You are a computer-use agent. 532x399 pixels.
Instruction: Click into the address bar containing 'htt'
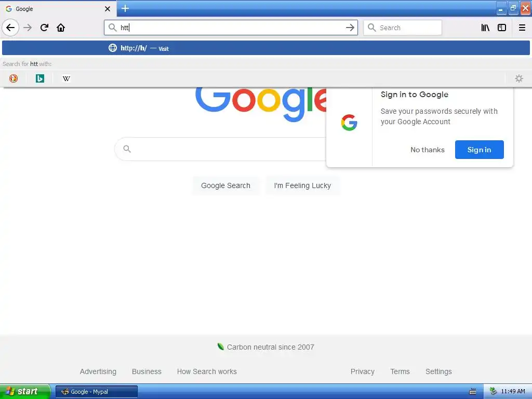tap(231, 28)
